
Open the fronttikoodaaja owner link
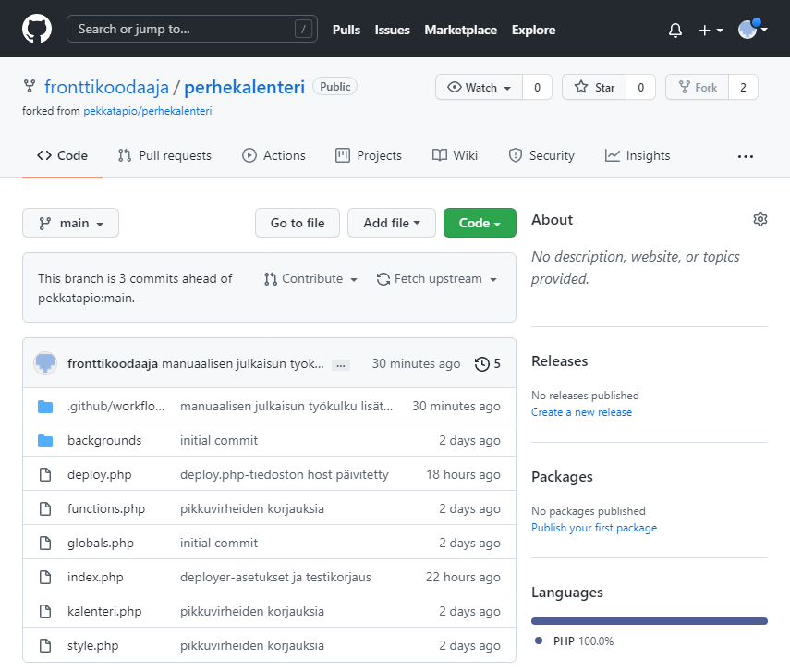point(107,87)
